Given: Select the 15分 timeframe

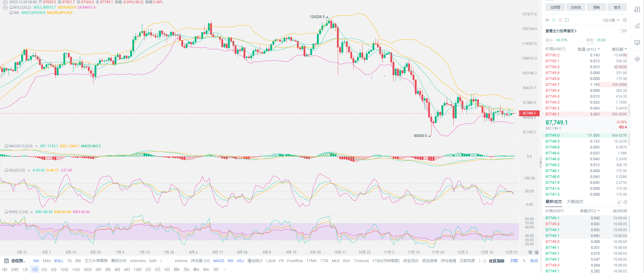Looking at the screenshot, I should pos(76,269).
